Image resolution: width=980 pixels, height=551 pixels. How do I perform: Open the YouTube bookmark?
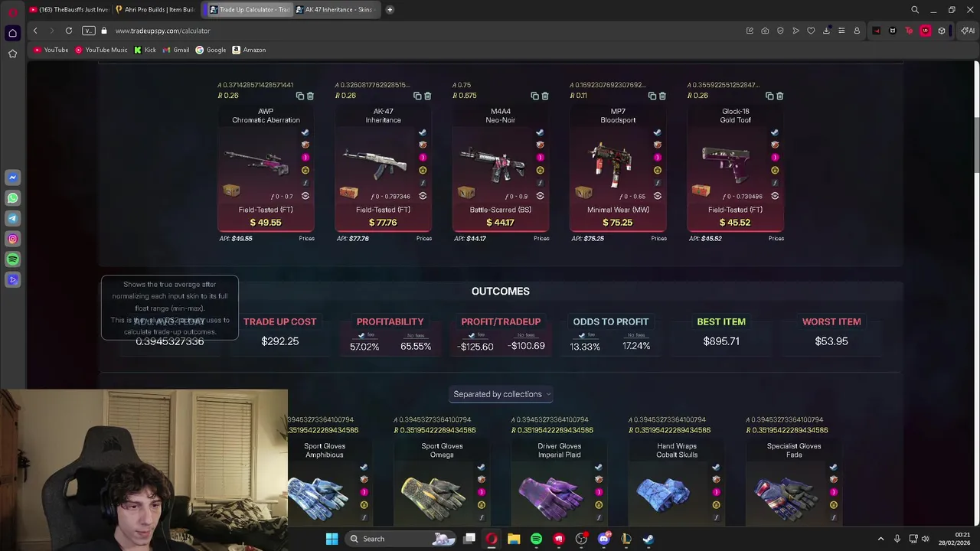51,50
